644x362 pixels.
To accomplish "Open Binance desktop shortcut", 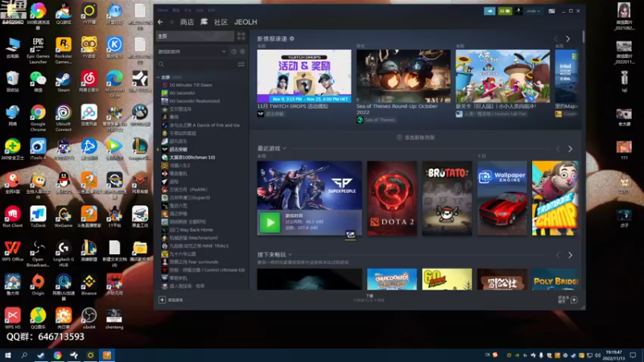I will click(89, 286).
